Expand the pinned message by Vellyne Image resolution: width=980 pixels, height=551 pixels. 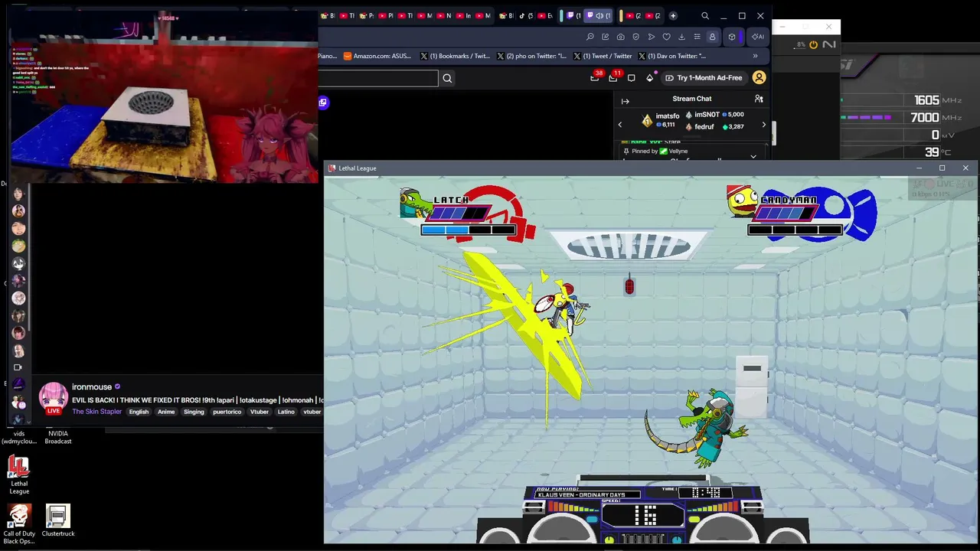pos(753,156)
